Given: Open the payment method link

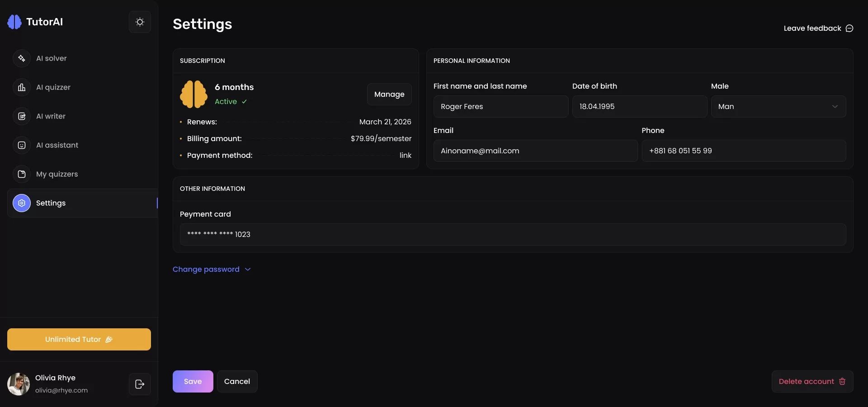Looking at the screenshot, I should pos(405,155).
